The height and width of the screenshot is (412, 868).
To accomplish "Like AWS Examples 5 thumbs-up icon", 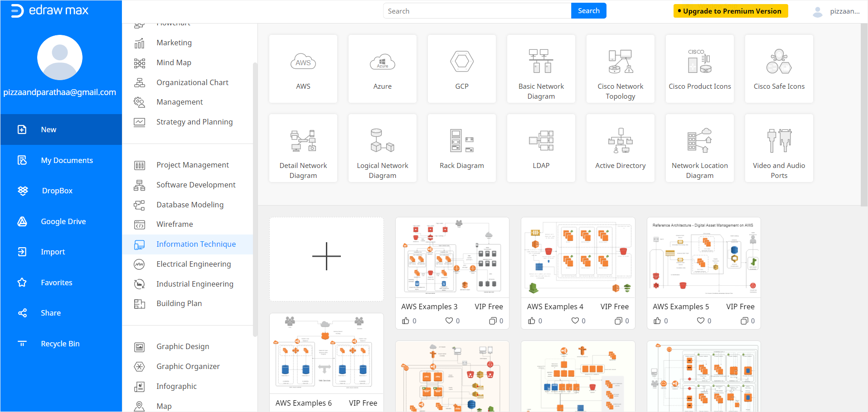I will (x=657, y=321).
